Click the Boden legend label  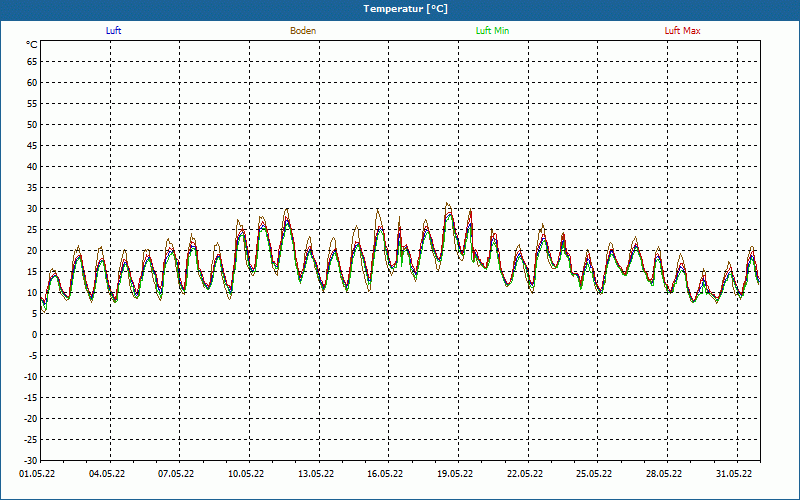(303, 31)
